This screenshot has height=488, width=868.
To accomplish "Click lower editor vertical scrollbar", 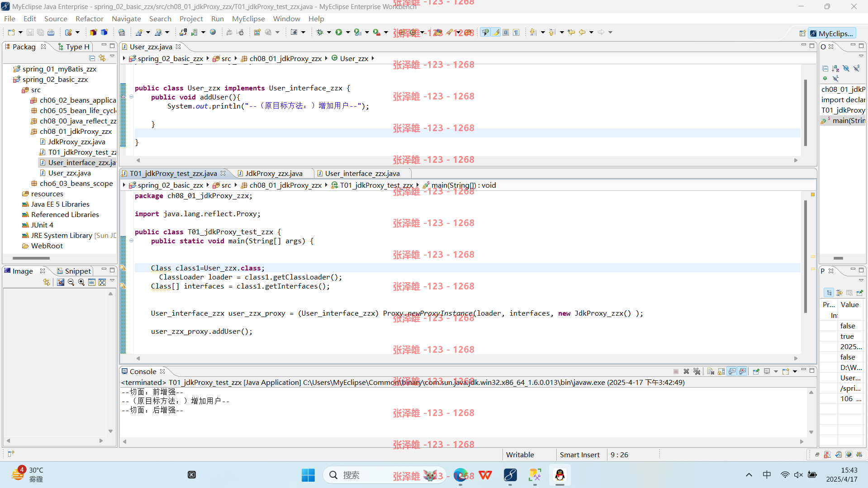I will [x=806, y=256].
